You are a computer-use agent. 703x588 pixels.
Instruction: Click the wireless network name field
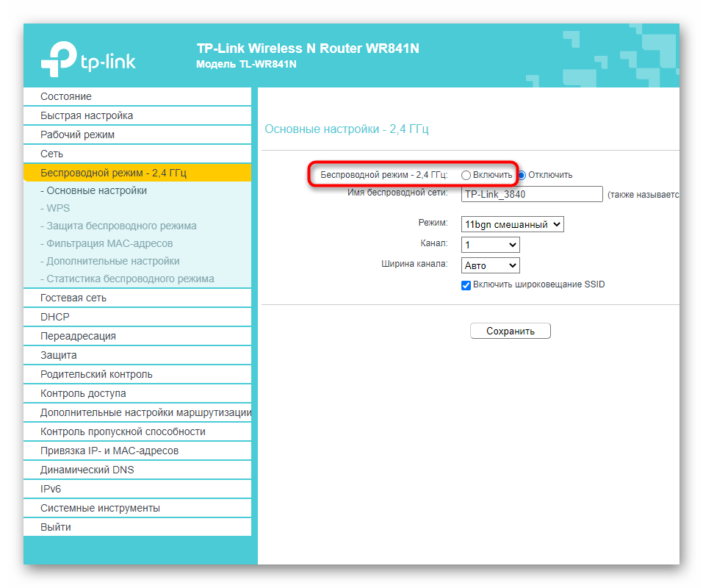532,194
